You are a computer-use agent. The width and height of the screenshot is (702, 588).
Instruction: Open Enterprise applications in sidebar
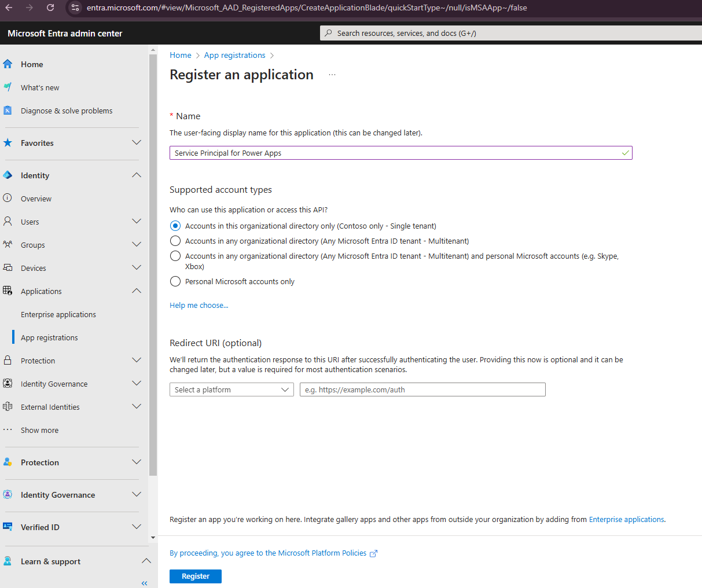(x=58, y=314)
